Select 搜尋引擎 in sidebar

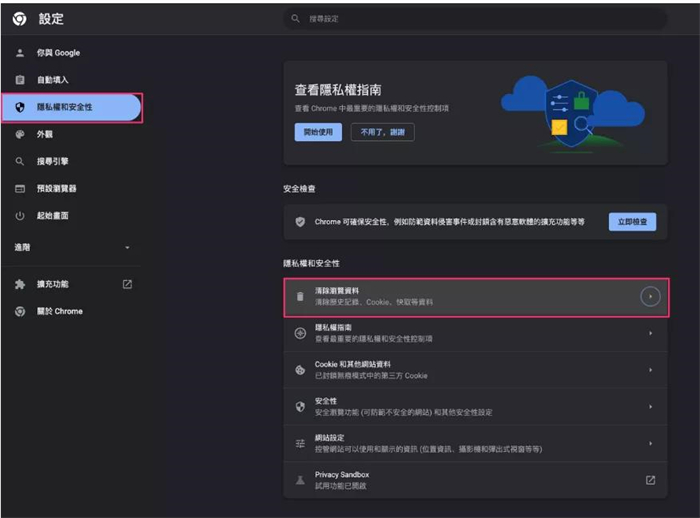tap(71, 161)
